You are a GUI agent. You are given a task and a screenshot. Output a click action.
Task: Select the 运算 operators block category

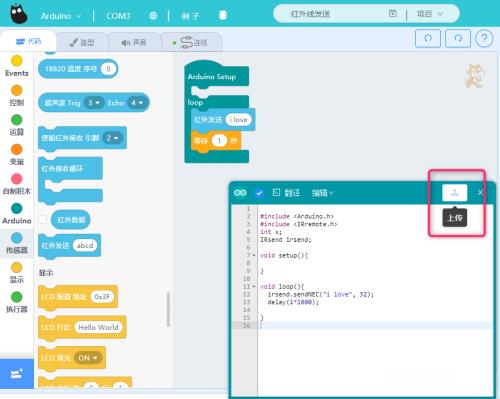17,125
